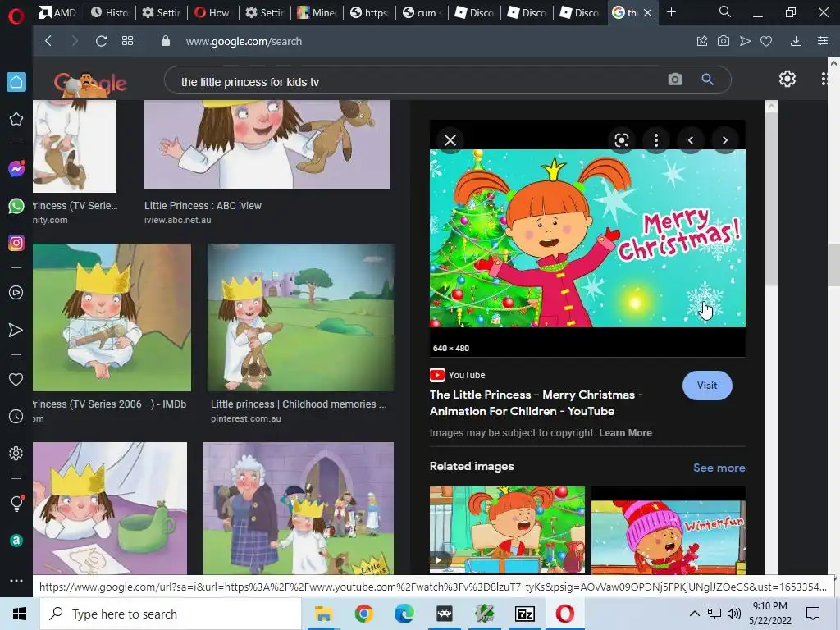This screenshot has width=840, height=630.
Task: Open File Explorer from taskbar
Action: [x=323, y=614]
